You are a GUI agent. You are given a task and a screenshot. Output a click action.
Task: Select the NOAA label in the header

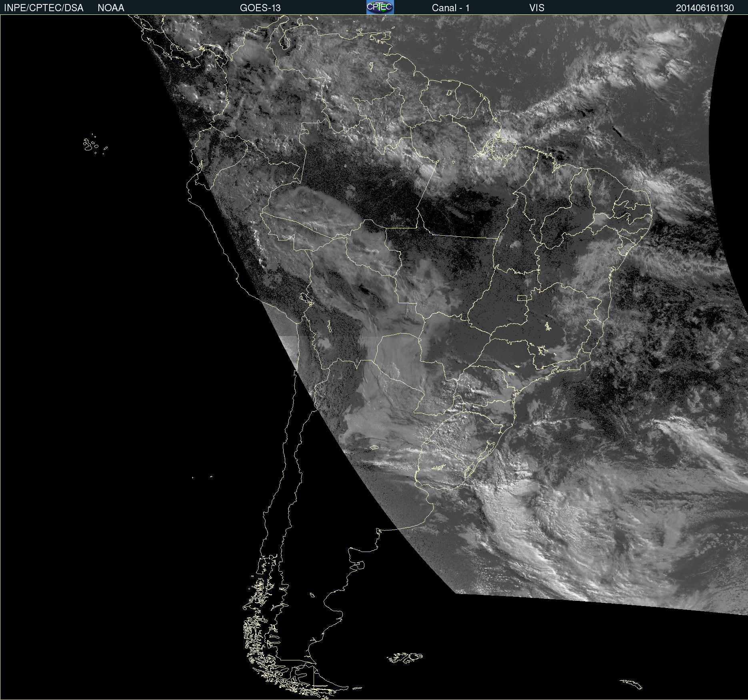[111, 8]
